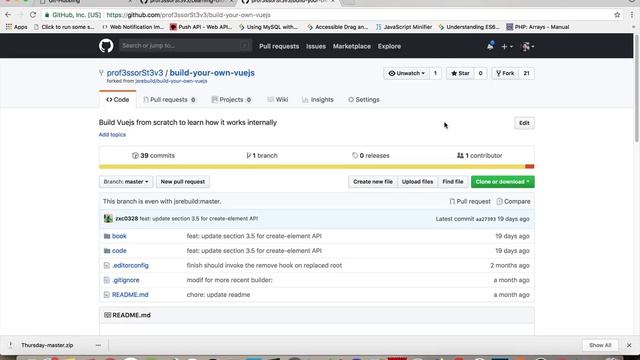The width and height of the screenshot is (640, 360).
Task: Star this repository
Action: pyautogui.click(x=460, y=73)
